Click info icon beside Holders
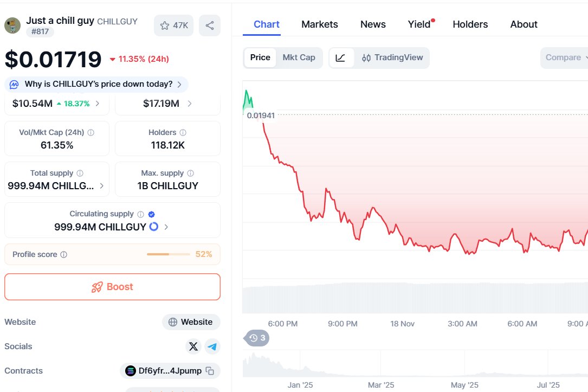Image resolution: width=588 pixels, height=392 pixels. [x=183, y=132]
